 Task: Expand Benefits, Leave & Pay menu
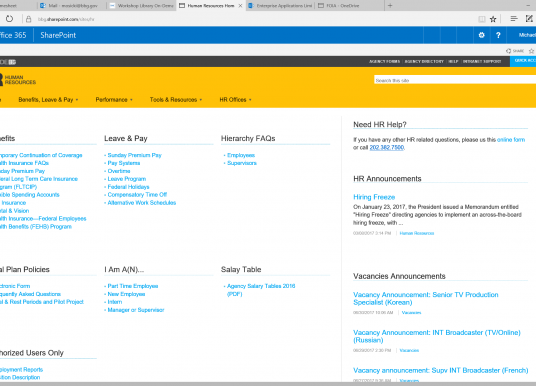[48, 100]
